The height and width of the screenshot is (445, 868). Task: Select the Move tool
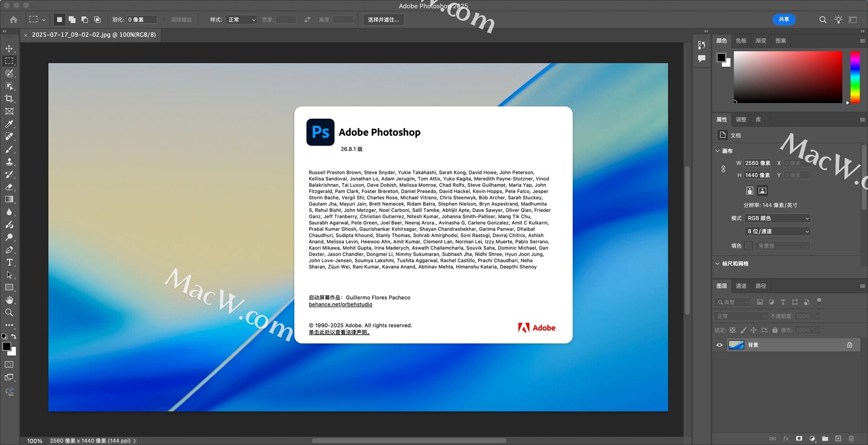[9, 48]
